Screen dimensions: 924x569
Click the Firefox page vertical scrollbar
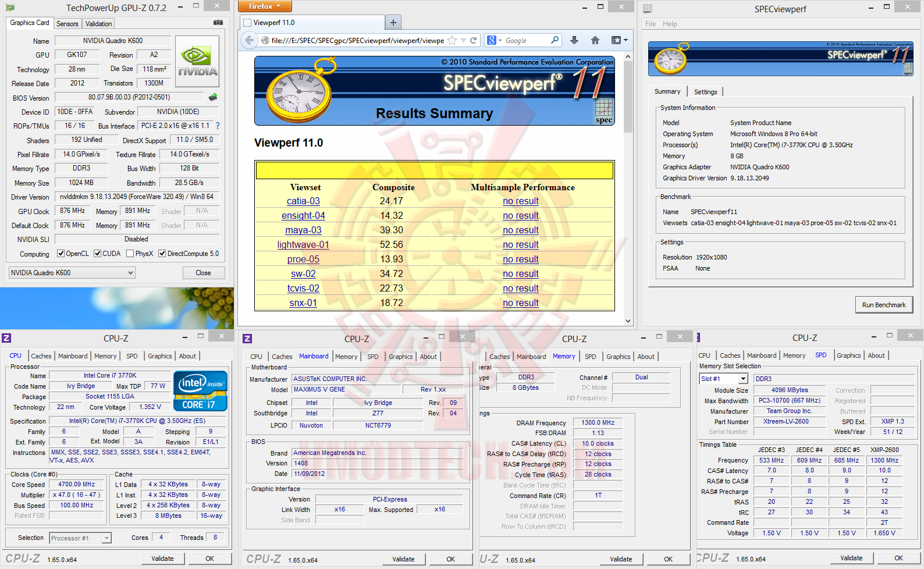pyautogui.click(x=628, y=97)
